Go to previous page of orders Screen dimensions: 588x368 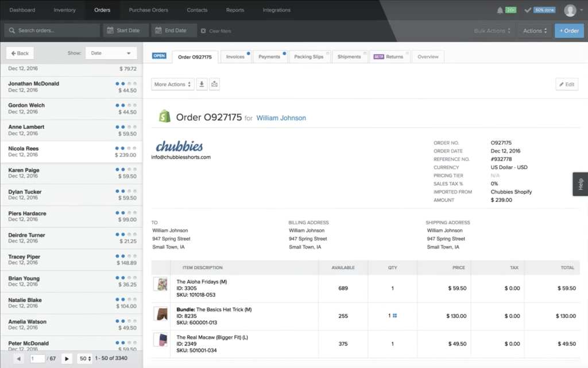click(x=18, y=359)
